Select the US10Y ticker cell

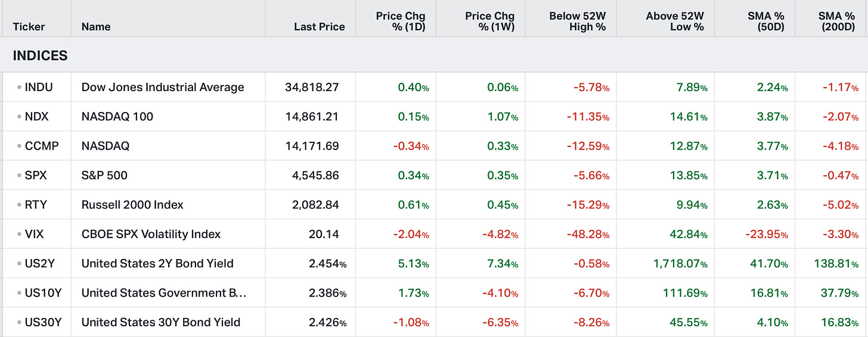[43, 293]
